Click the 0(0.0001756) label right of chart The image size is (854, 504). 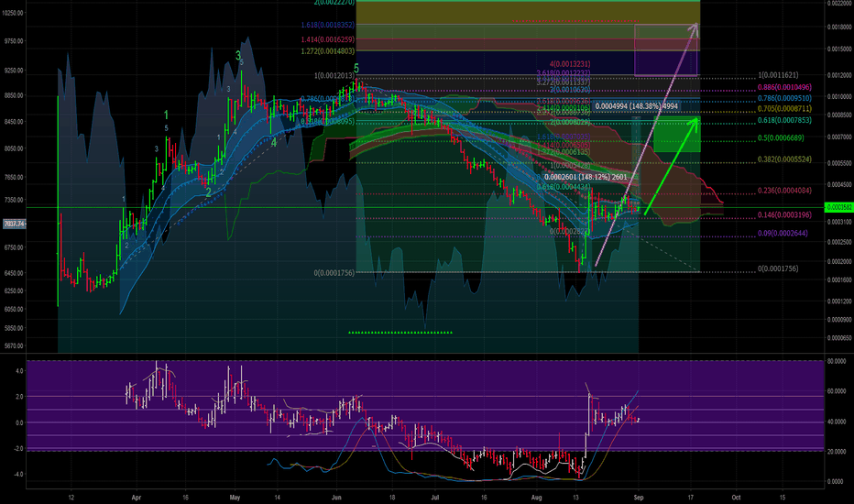pyautogui.click(x=778, y=268)
